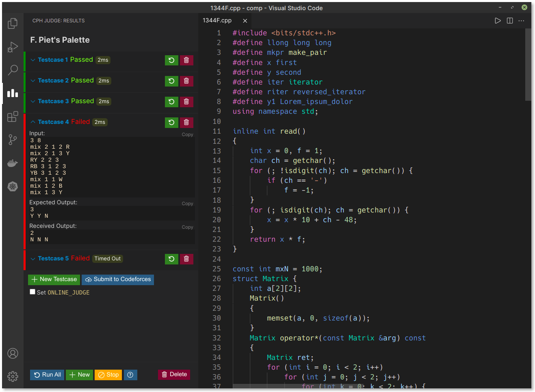Collapse Testcase 4 details
The width and height of the screenshot is (535, 392).
32,122
